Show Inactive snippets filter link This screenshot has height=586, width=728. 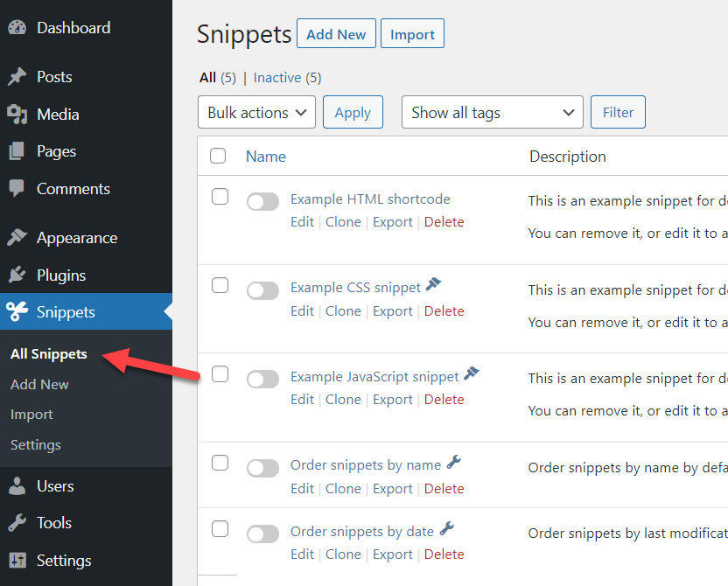click(277, 78)
